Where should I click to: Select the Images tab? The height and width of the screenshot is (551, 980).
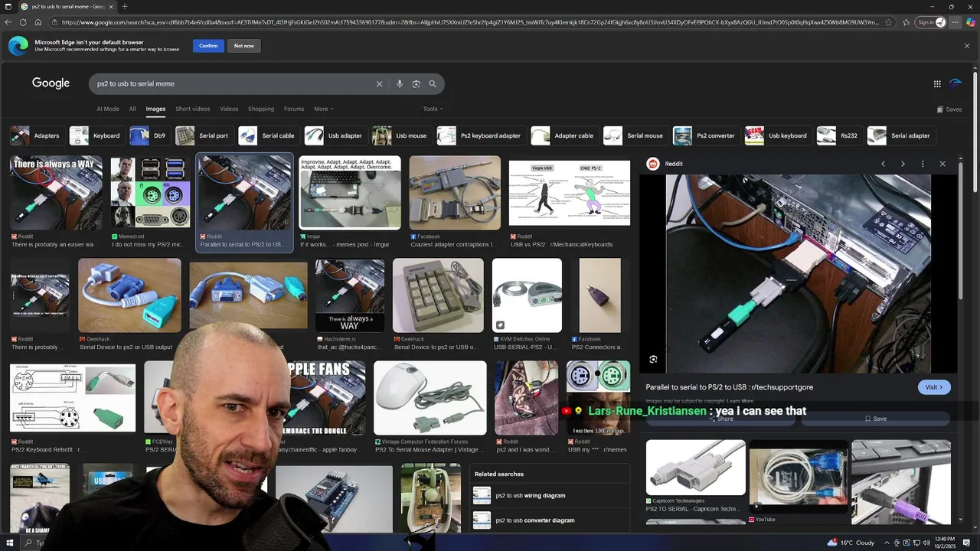tap(155, 109)
